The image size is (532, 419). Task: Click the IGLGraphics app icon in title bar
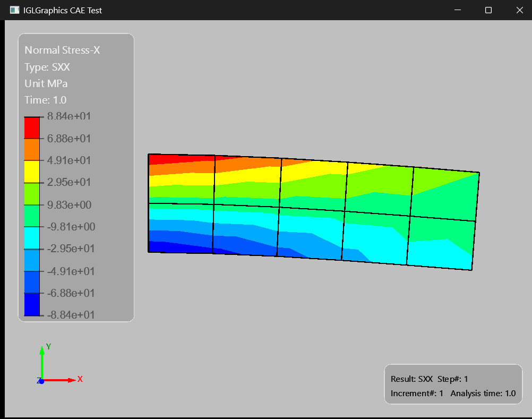coord(14,10)
